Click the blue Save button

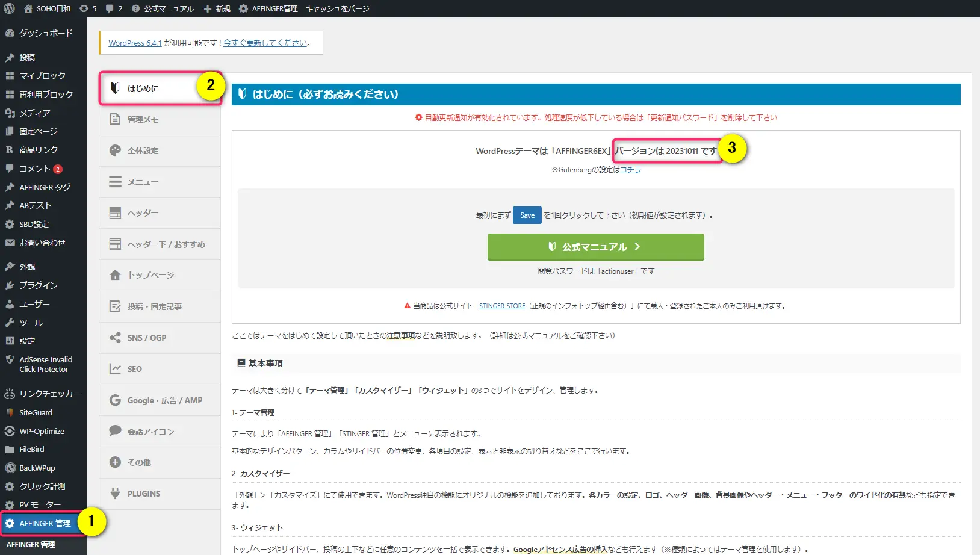pyautogui.click(x=527, y=215)
